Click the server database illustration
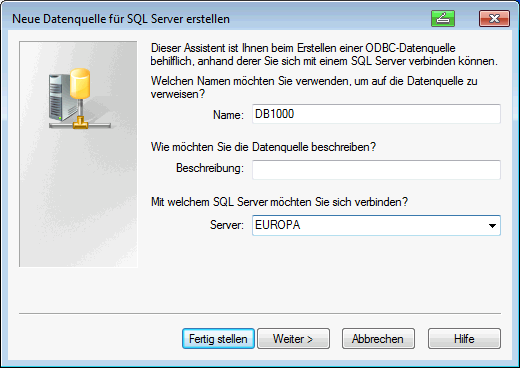The image size is (520, 368). click(x=79, y=99)
